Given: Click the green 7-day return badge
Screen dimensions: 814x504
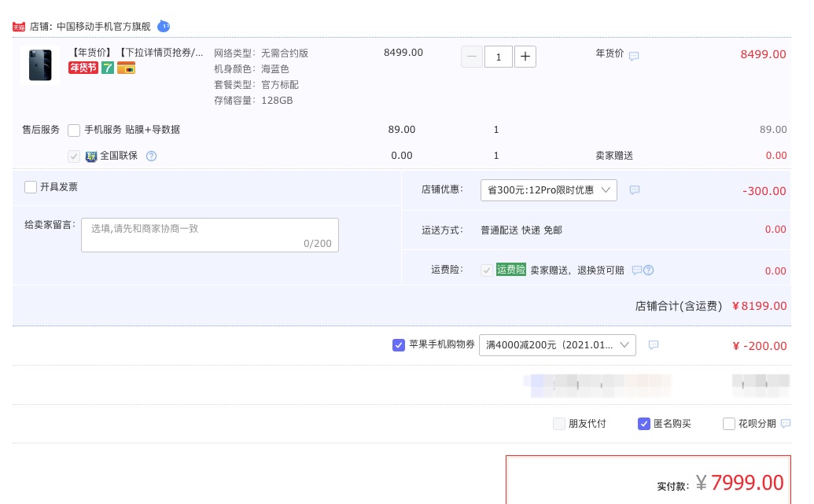Looking at the screenshot, I should (108, 68).
